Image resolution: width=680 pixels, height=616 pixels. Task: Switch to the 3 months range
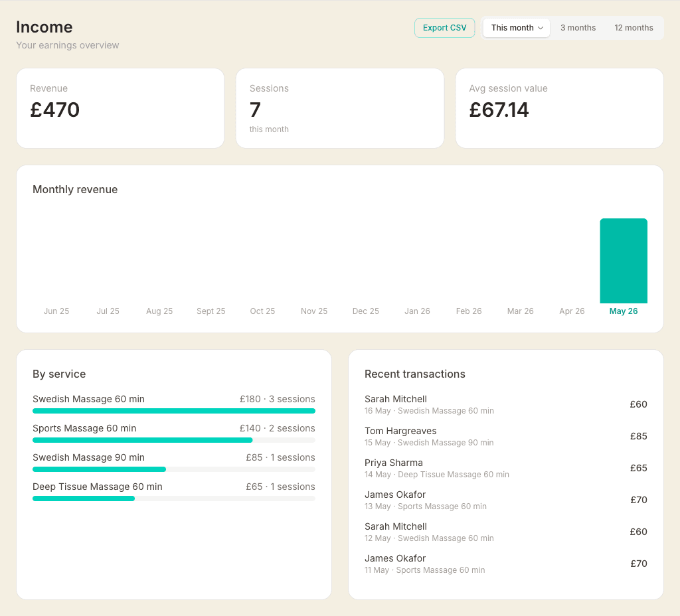[578, 28]
